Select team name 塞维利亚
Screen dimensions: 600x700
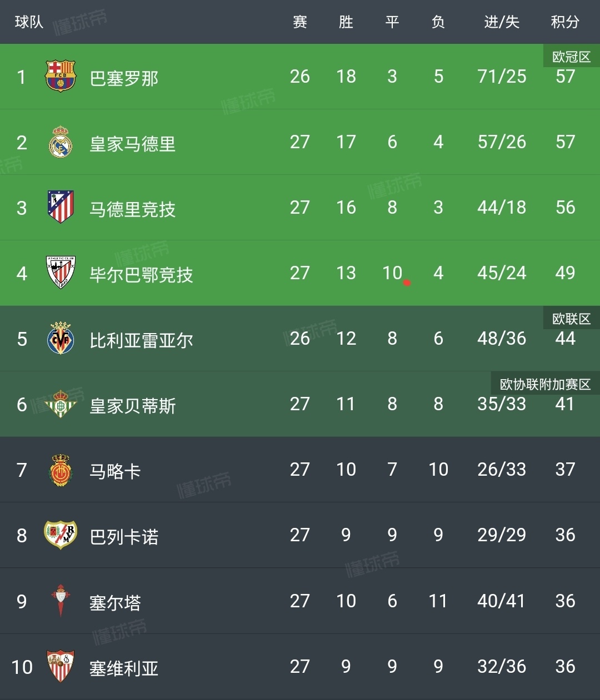(124, 668)
